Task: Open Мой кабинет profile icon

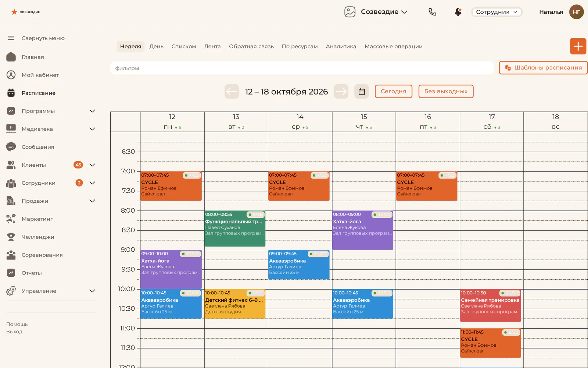Action: [11, 75]
